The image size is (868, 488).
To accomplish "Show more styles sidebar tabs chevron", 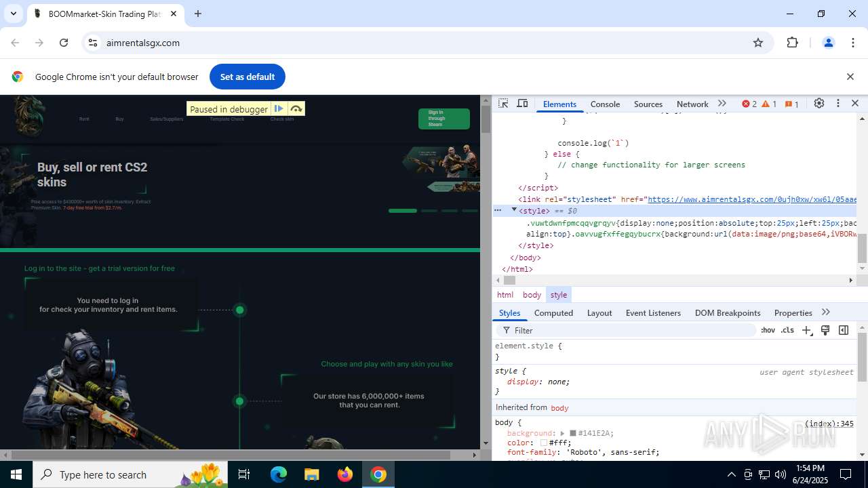I will (826, 312).
